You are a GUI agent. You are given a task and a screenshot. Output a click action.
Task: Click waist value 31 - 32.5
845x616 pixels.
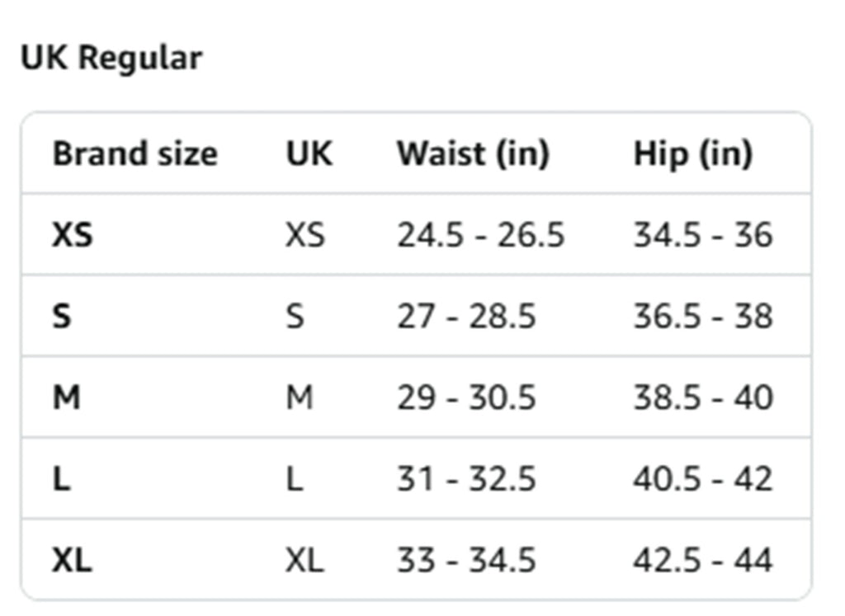point(466,479)
